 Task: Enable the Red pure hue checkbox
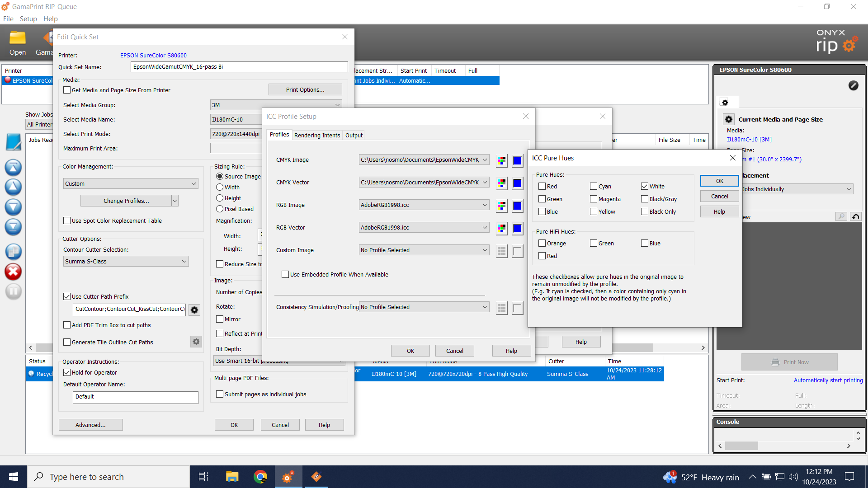tap(542, 186)
